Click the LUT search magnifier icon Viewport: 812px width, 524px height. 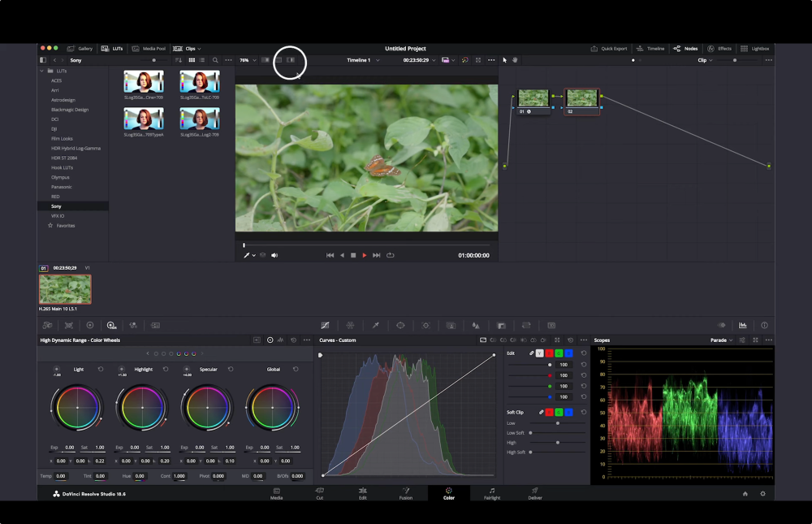coord(215,60)
